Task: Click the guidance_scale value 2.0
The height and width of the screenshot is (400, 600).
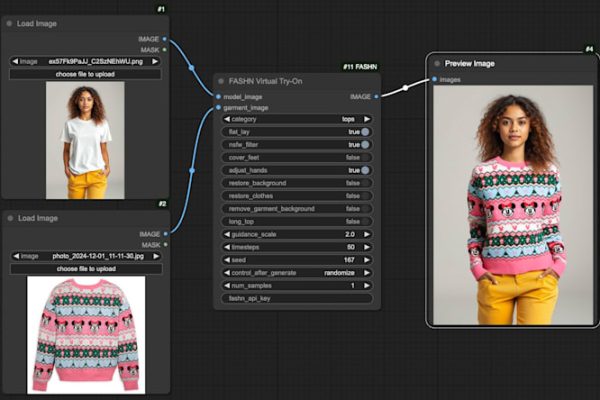Action: click(x=350, y=234)
